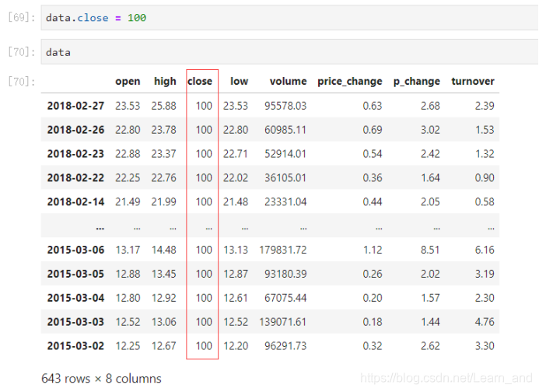Click p_change value 3.02

[x=430, y=130]
